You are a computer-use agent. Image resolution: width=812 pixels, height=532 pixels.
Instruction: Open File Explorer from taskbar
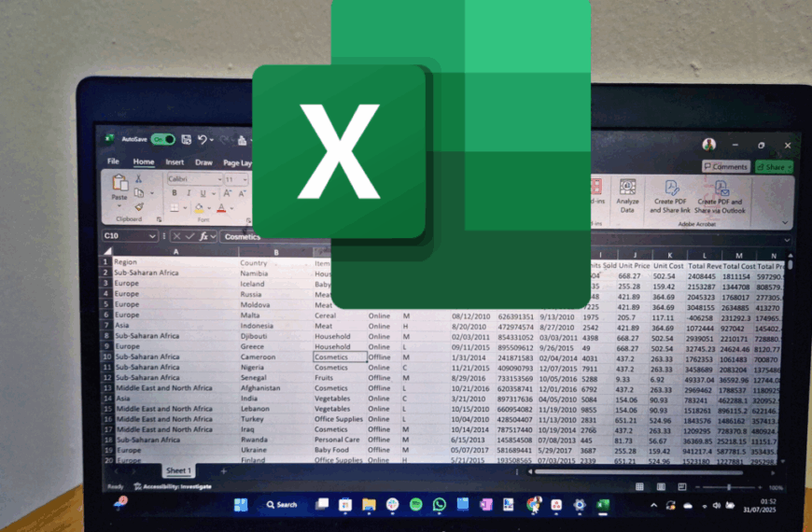pyautogui.click(x=369, y=505)
